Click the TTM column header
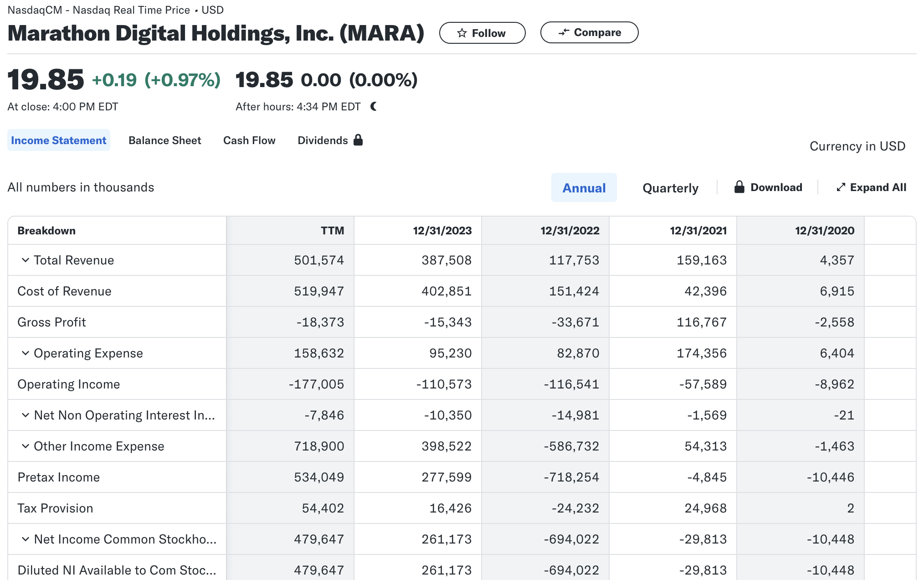 pyautogui.click(x=332, y=231)
